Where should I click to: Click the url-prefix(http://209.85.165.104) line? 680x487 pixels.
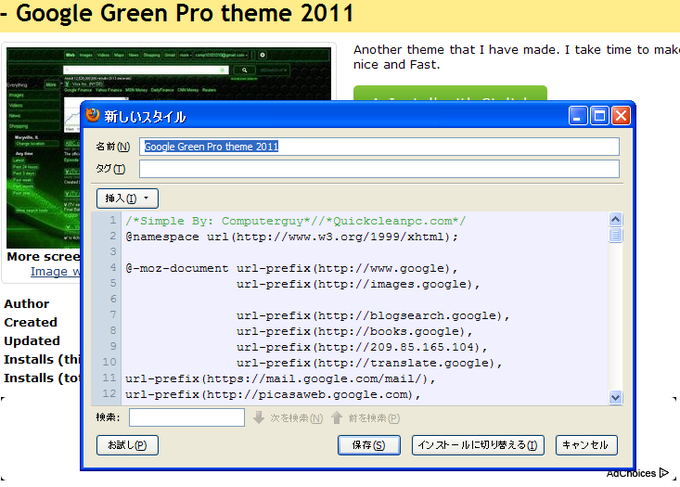(x=362, y=347)
